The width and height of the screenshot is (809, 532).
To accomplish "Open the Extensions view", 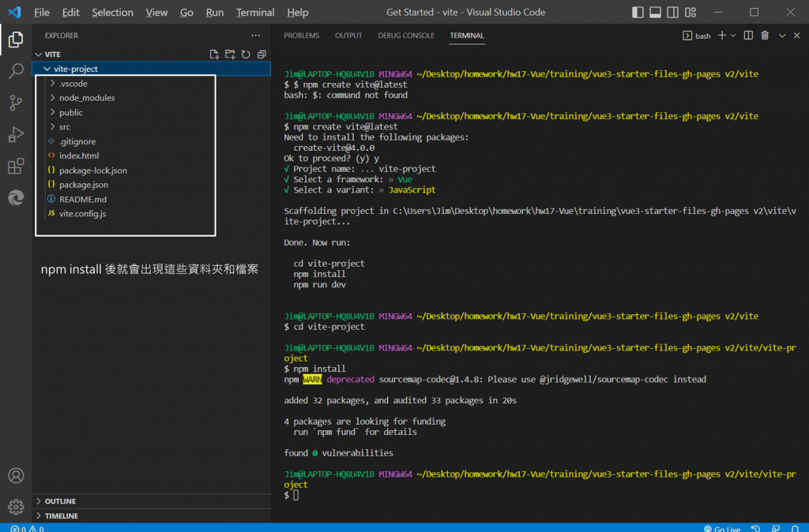I will (x=16, y=166).
